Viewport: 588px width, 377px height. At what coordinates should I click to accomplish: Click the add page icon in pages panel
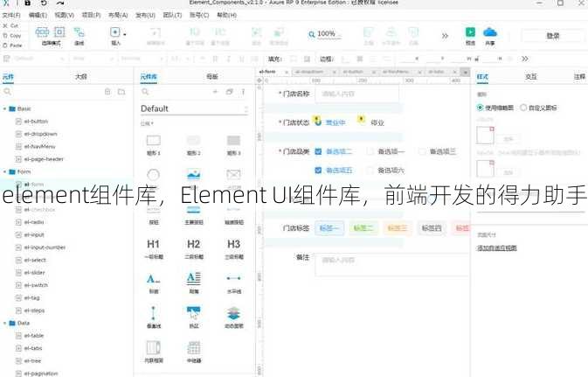pos(107,92)
